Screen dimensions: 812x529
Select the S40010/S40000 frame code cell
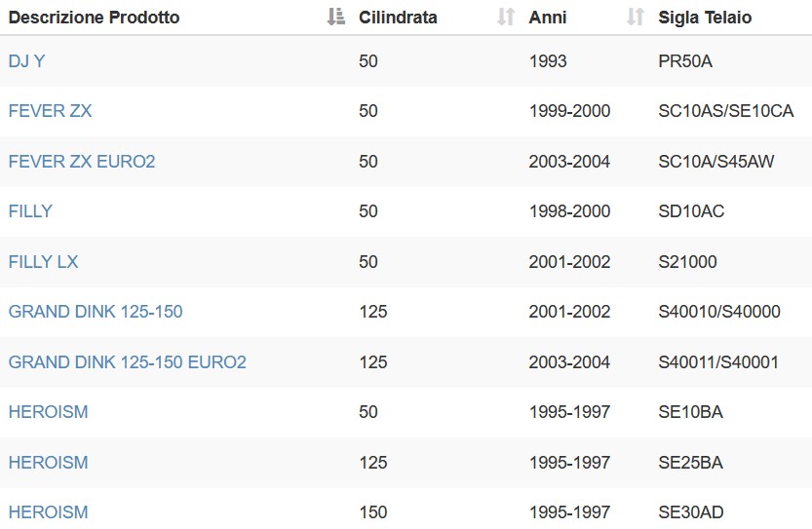pyautogui.click(x=719, y=312)
